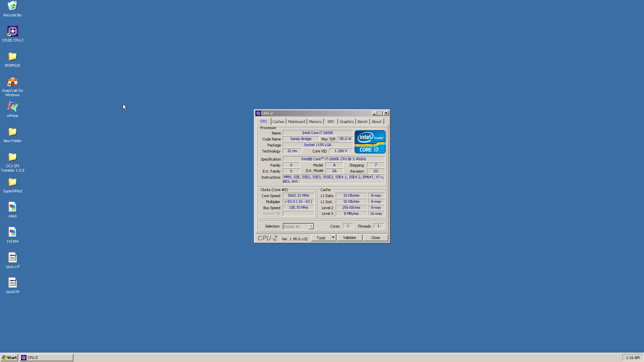Select the wPrime desktop icon
644x362 pixels.
(x=12, y=109)
